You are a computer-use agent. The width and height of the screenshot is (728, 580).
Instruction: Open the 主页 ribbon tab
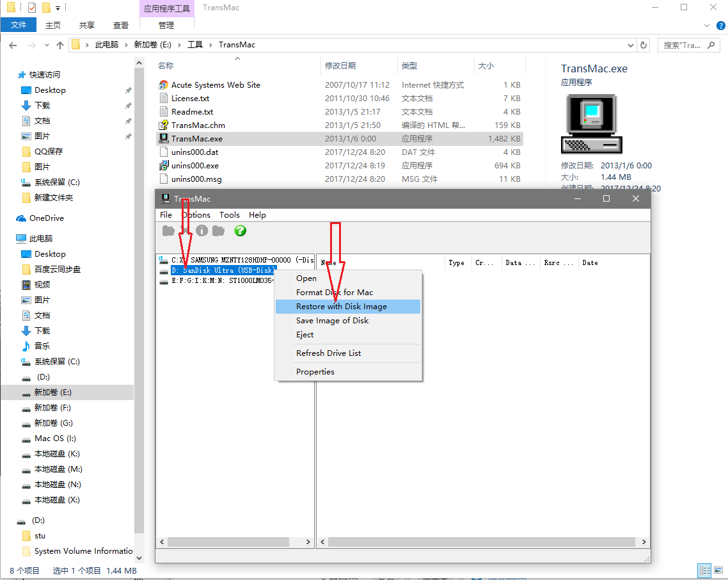click(53, 25)
